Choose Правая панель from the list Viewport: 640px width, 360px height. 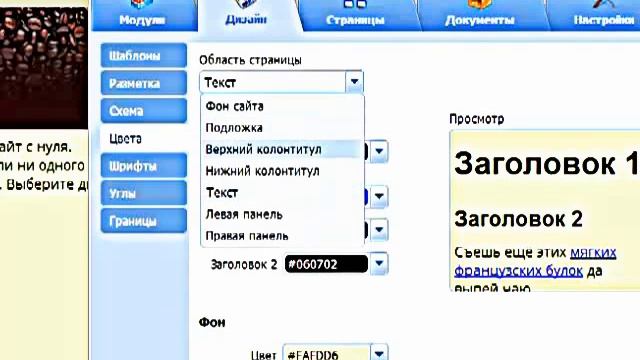pyautogui.click(x=282, y=236)
